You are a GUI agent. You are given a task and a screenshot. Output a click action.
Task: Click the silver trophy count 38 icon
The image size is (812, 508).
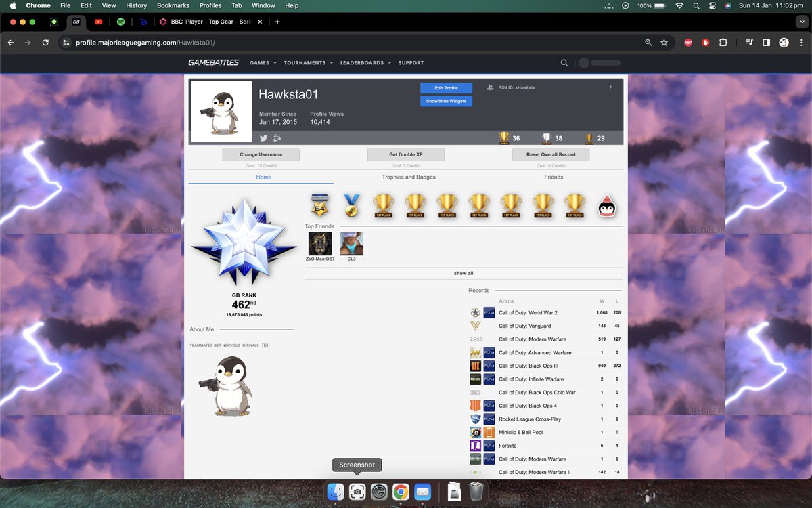coord(547,138)
